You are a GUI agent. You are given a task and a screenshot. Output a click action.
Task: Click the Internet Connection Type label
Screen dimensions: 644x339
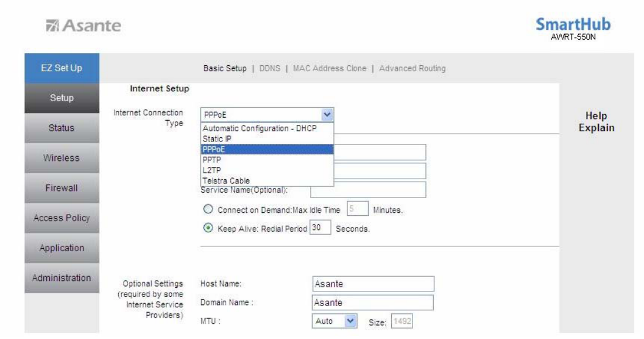[x=148, y=118]
